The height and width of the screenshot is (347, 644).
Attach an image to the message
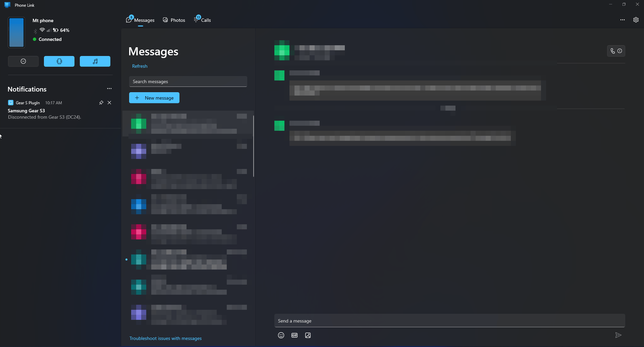click(x=308, y=335)
